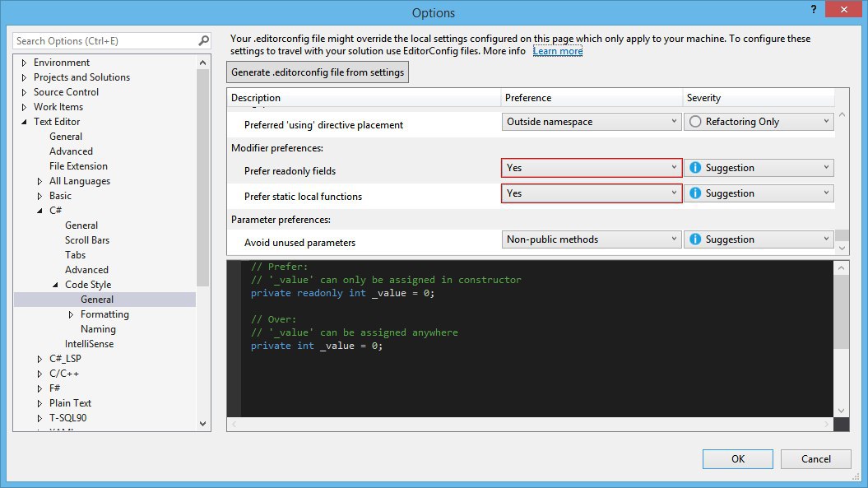Screen dimensions: 868x488
Task: Expand the F# node
Action: (x=39, y=388)
